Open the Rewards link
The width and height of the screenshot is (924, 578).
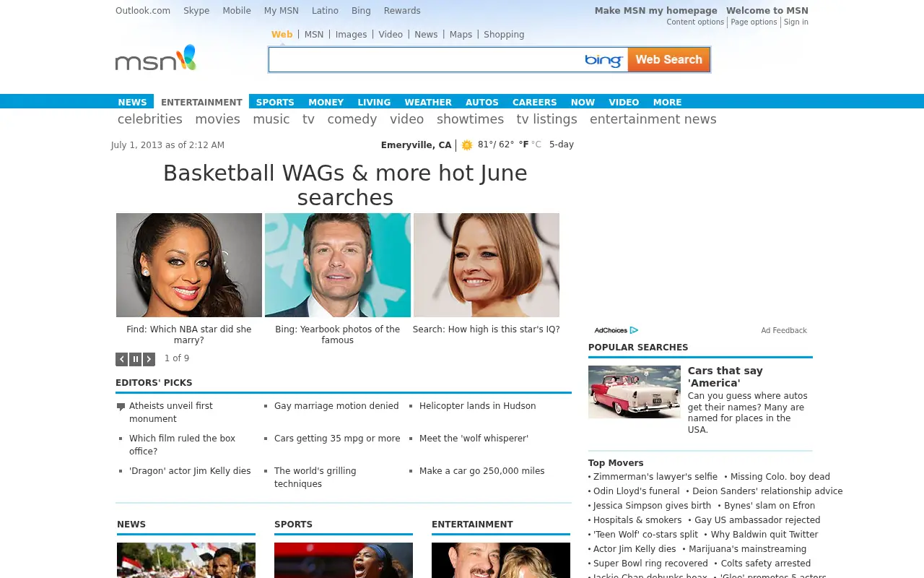pos(402,11)
